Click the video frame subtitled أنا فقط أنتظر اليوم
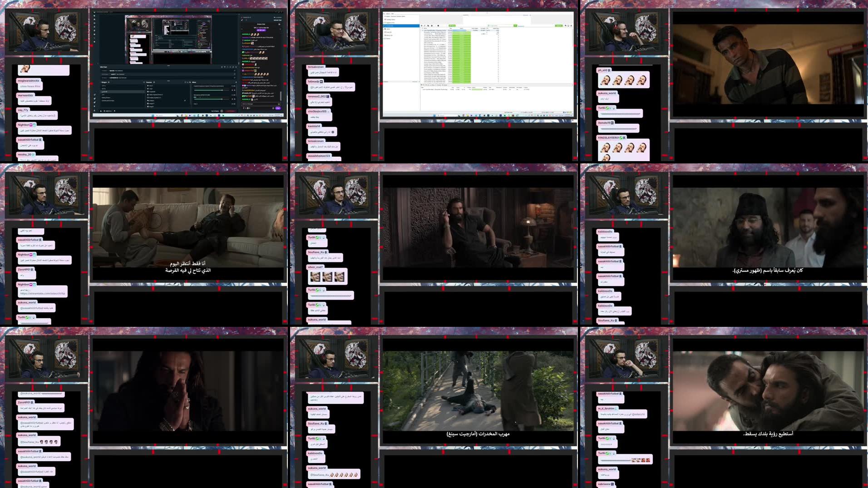This screenshot has width=868, height=488. point(188,227)
